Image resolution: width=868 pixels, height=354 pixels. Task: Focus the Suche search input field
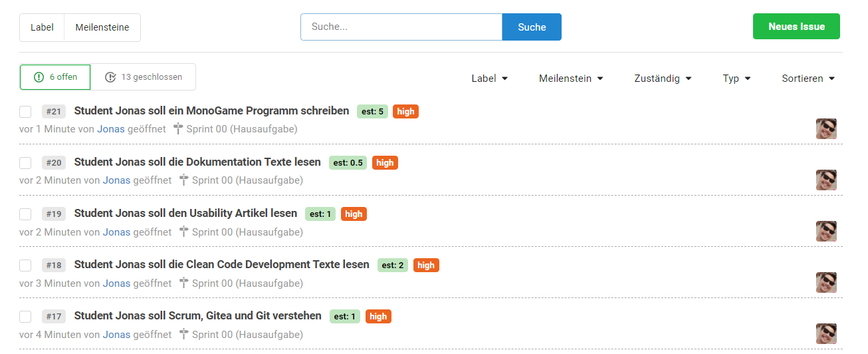click(401, 27)
